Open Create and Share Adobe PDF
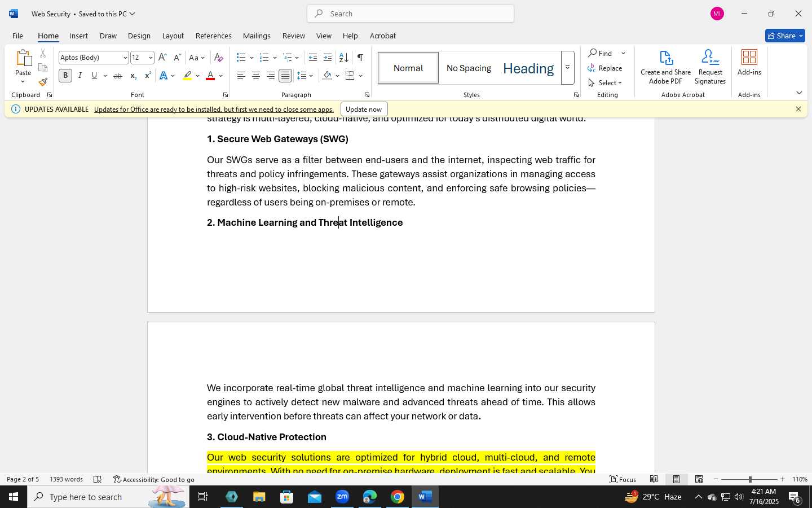The width and height of the screenshot is (812, 508). click(x=666, y=67)
